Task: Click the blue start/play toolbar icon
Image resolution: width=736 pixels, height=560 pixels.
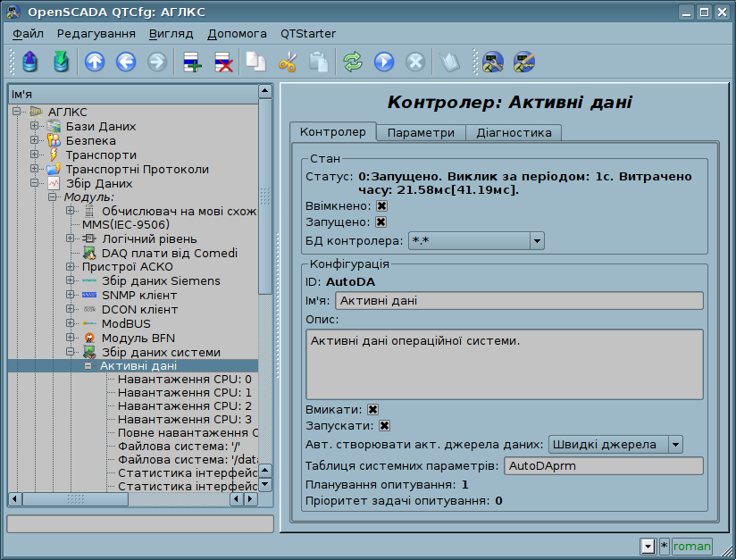Action: coord(384,62)
